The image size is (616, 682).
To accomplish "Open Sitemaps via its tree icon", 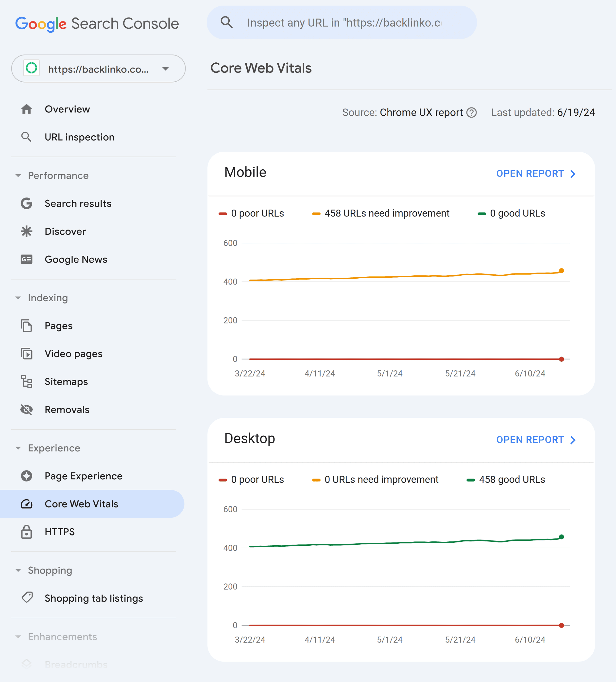I will (26, 382).
